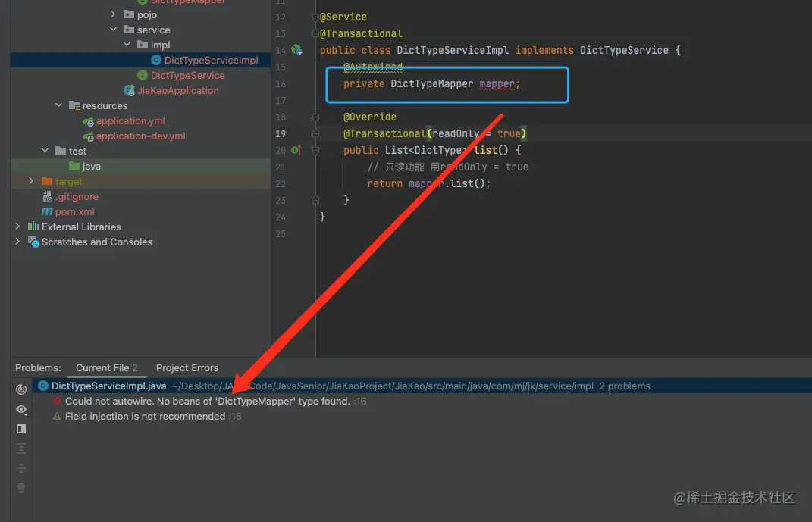Toggle fold marker at line 20 method
This screenshot has width=812, height=522.
click(x=315, y=150)
